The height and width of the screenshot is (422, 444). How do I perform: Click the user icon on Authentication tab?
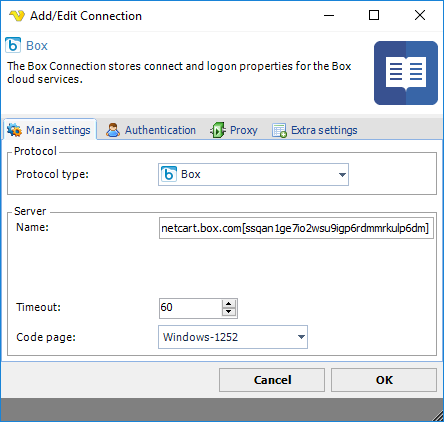coord(113,130)
